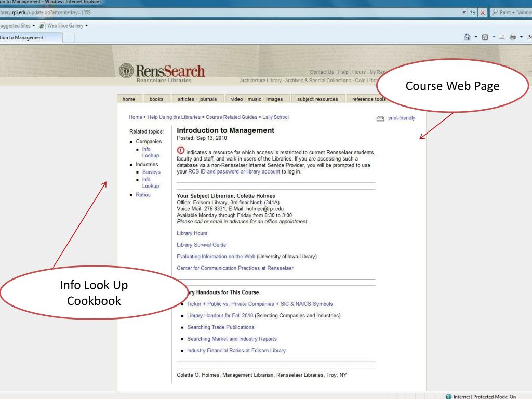Click the Contact Us header link
Image resolution: width=532 pixels, height=399 pixels.
click(x=322, y=72)
